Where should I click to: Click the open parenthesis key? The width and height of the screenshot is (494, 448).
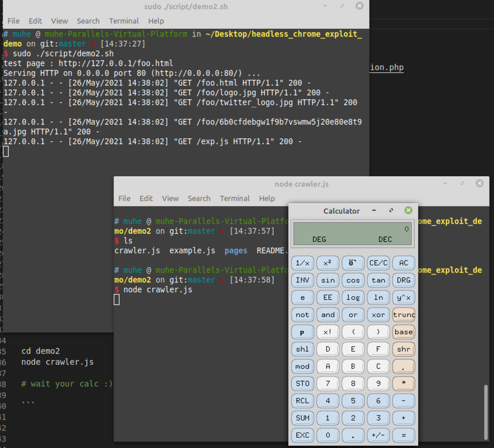coord(353,332)
